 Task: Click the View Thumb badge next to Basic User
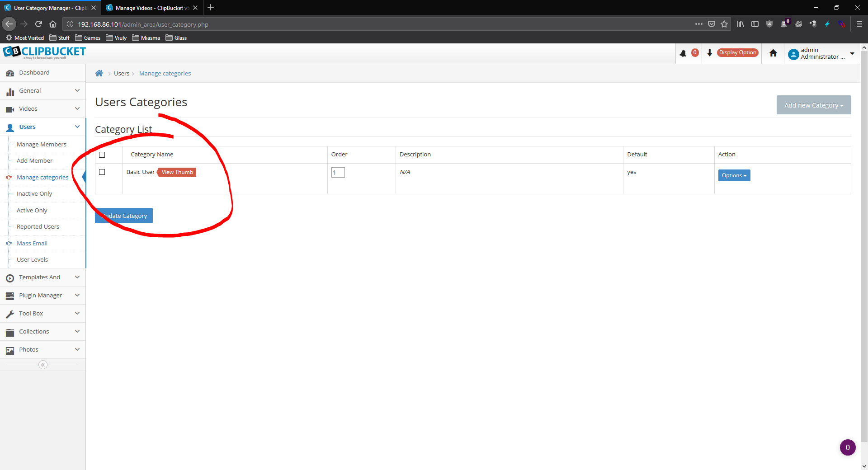pos(176,172)
